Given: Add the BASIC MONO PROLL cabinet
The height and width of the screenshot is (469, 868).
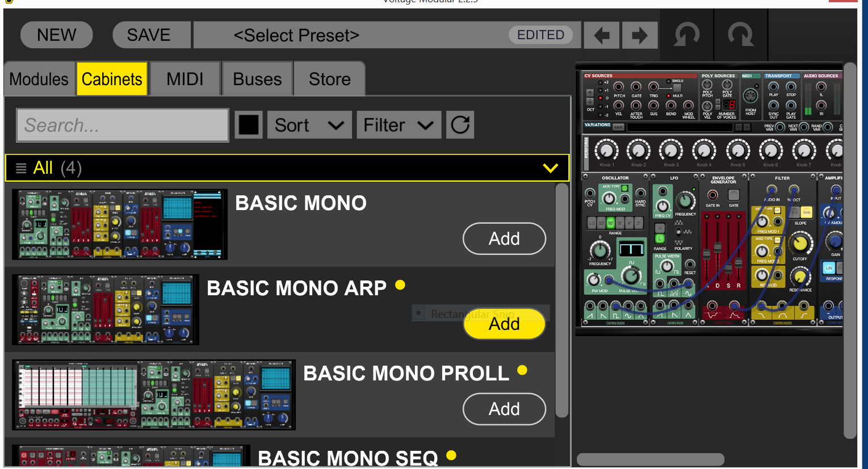Looking at the screenshot, I should (x=504, y=409).
